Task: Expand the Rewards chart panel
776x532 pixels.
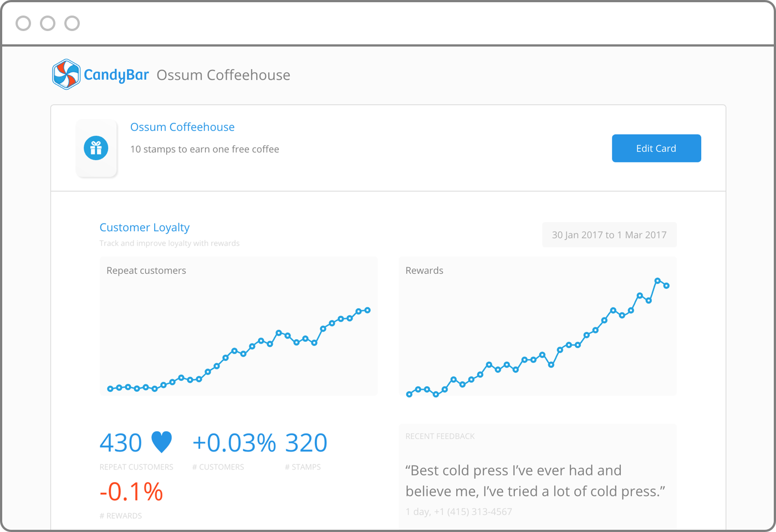Action: [x=538, y=326]
